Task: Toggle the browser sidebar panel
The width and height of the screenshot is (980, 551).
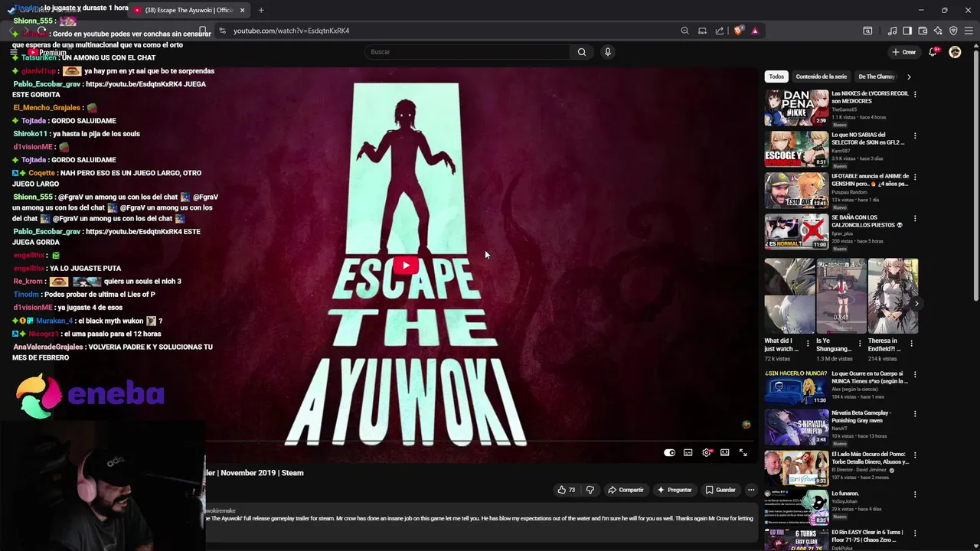Action: pos(907,31)
